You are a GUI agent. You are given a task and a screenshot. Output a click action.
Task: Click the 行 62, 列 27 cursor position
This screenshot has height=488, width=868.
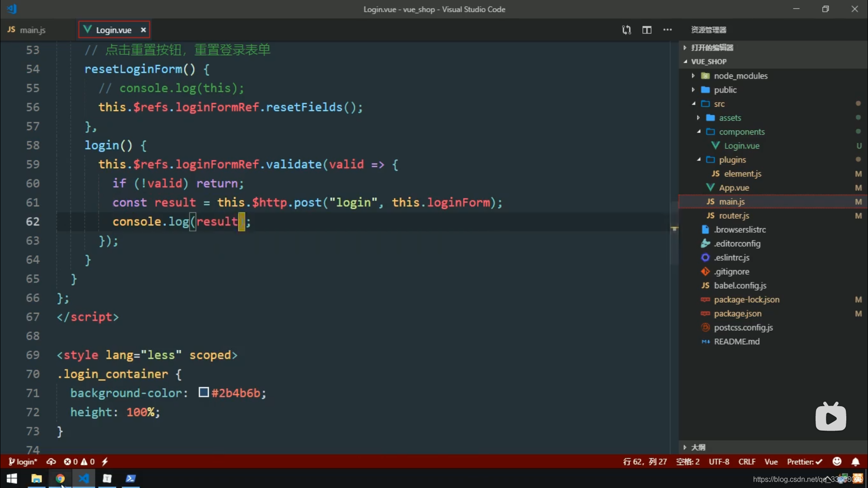(645, 462)
